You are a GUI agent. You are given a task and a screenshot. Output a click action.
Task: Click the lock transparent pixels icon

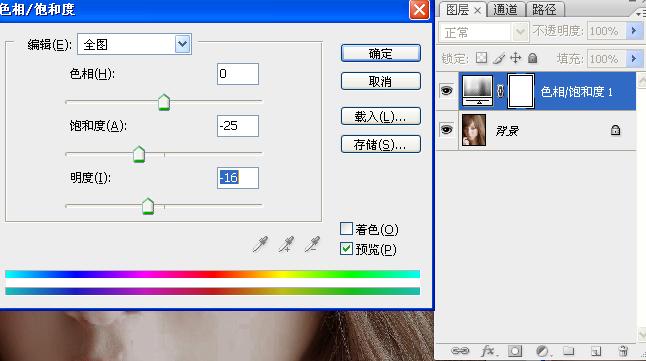(481, 58)
